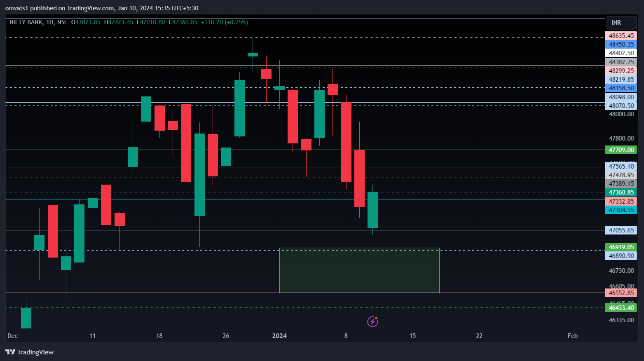The image size is (644, 361).
Task: Click the 48000.00 axis value
Action: (621, 114)
